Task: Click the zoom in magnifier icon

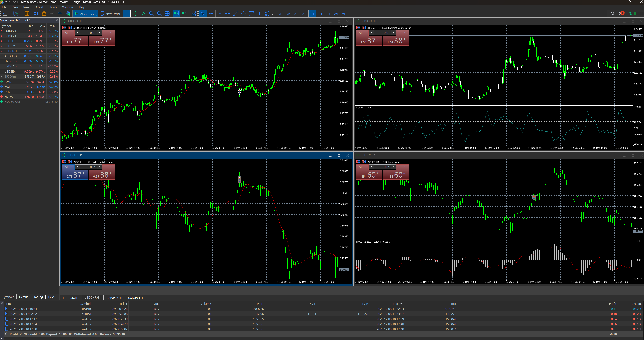Action: pyautogui.click(x=151, y=14)
